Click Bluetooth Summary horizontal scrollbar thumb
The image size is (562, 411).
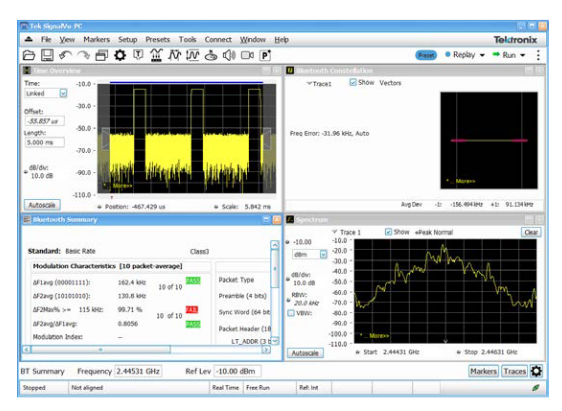click(x=101, y=349)
